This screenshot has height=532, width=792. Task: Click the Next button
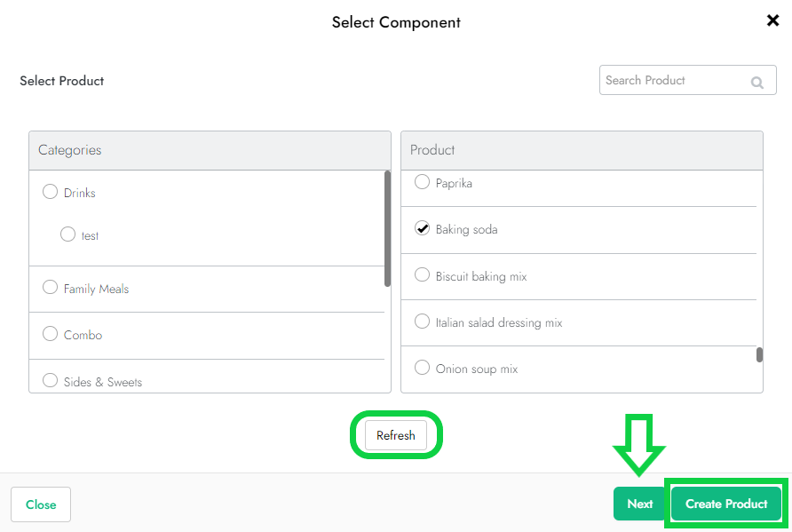point(639,504)
